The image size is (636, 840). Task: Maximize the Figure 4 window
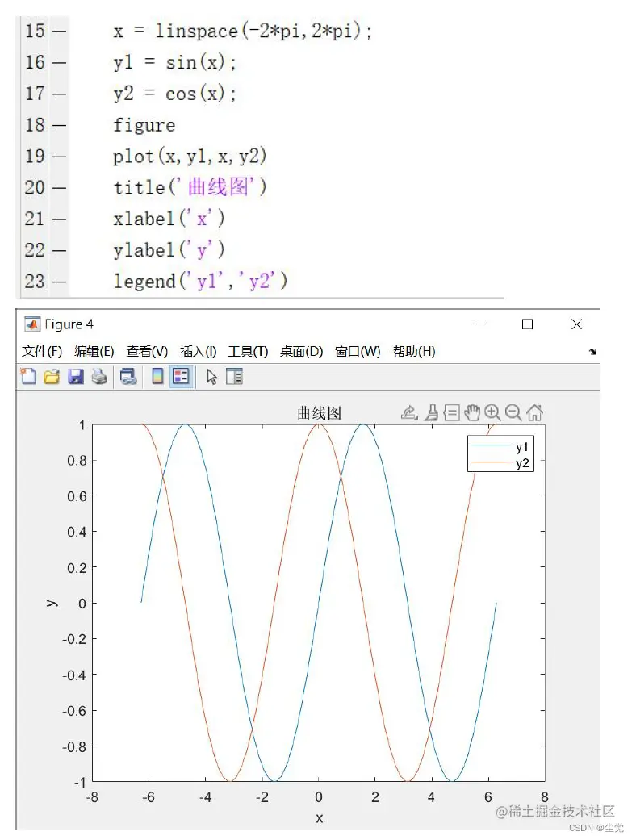pyautogui.click(x=527, y=324)
